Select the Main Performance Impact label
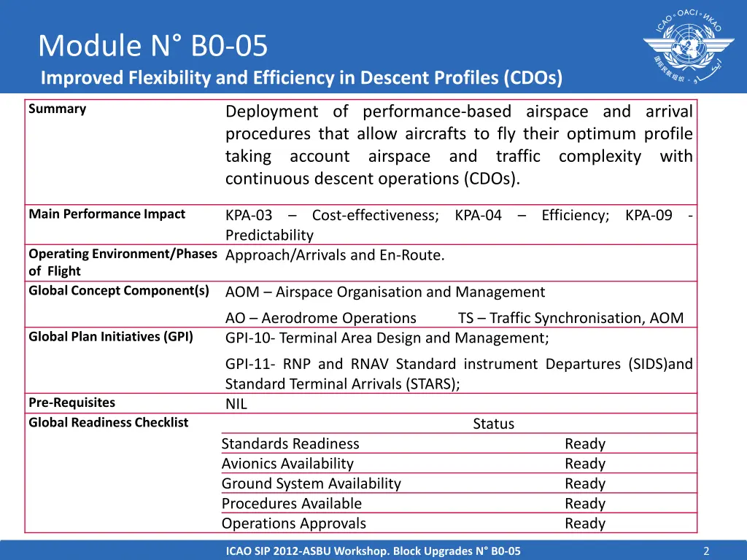The image size is (747, 560). [107, 214]
